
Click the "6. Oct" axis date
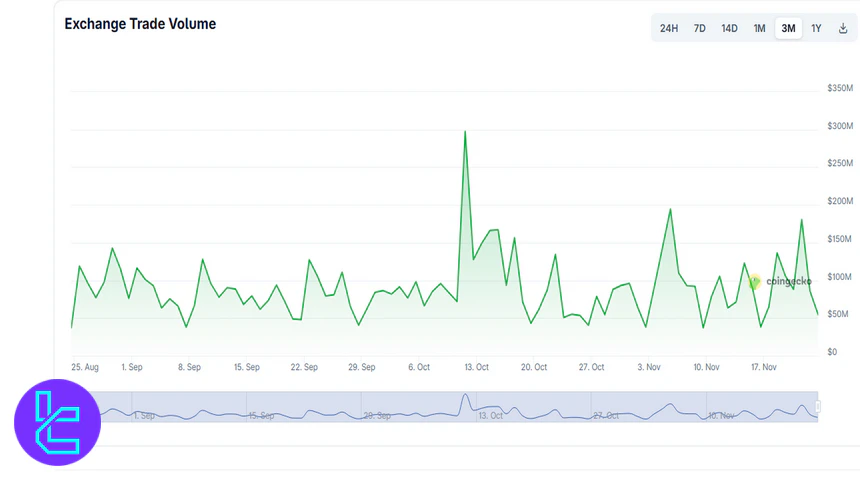point(418,367)
